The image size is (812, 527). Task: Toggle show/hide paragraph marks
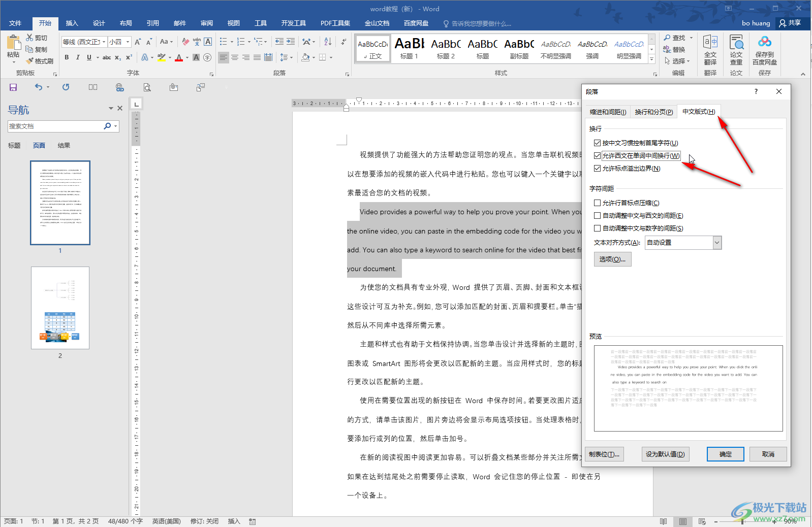344,42
